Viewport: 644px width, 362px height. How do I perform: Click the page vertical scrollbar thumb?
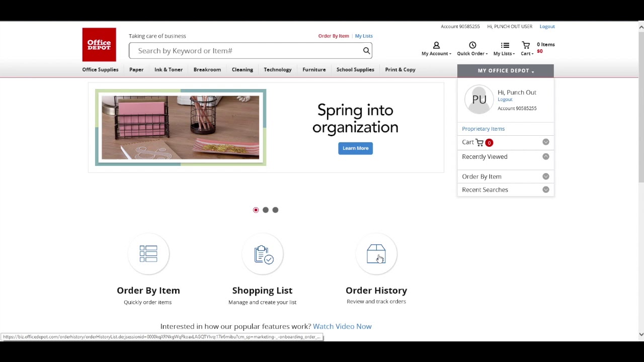click(x=641, y=107)
